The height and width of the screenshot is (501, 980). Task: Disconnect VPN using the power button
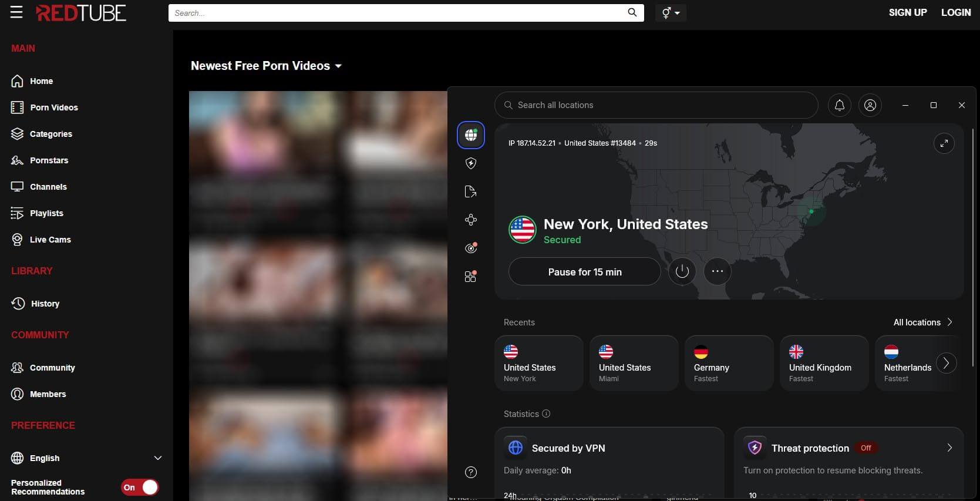click(x=682, y=271)
